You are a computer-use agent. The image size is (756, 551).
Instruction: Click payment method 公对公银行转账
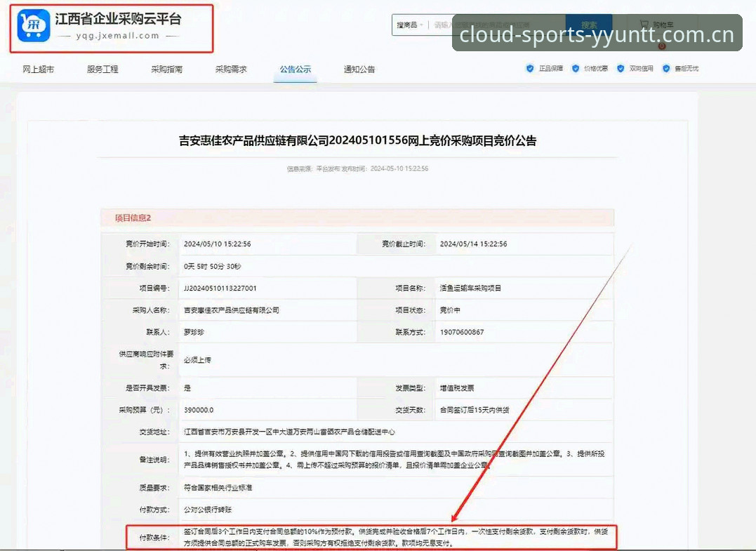(x=208, y=510)
